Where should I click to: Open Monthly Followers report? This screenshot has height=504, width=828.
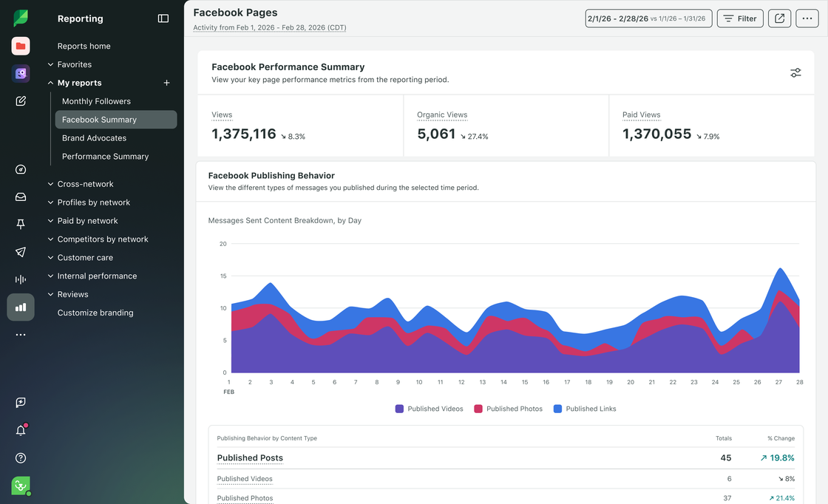click(x=96, y=101)
